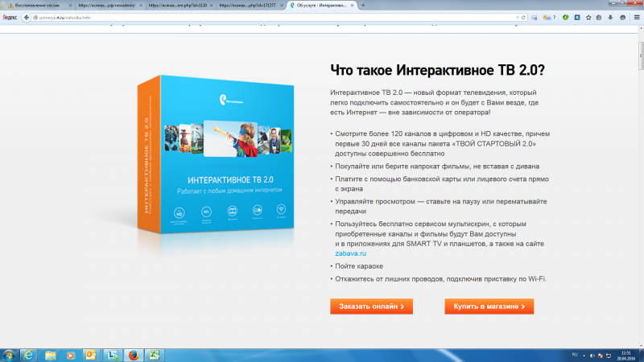Switch to the newadmin tab
Viewport: 644px width, 362px height.
pyautogui.click(x=109, y=5)
